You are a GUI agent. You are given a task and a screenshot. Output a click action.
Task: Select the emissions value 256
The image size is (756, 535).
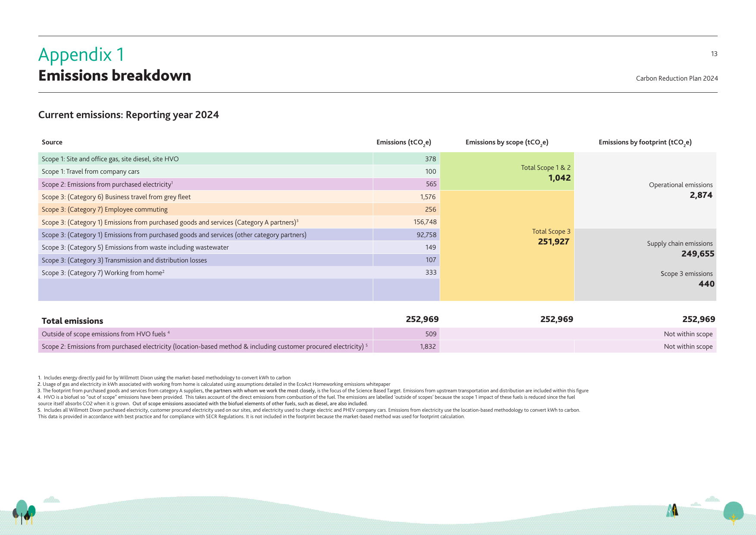tap(431, 210)
